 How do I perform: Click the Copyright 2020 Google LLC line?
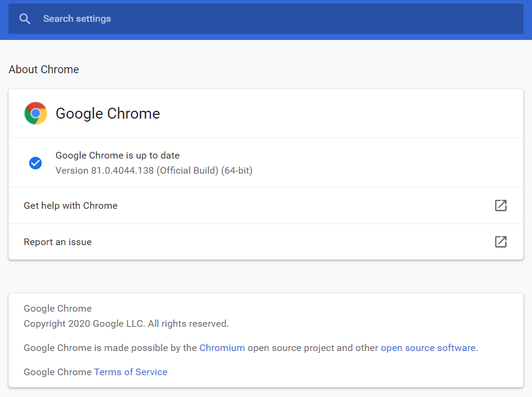pyautogui.click(x=126, y=324)
